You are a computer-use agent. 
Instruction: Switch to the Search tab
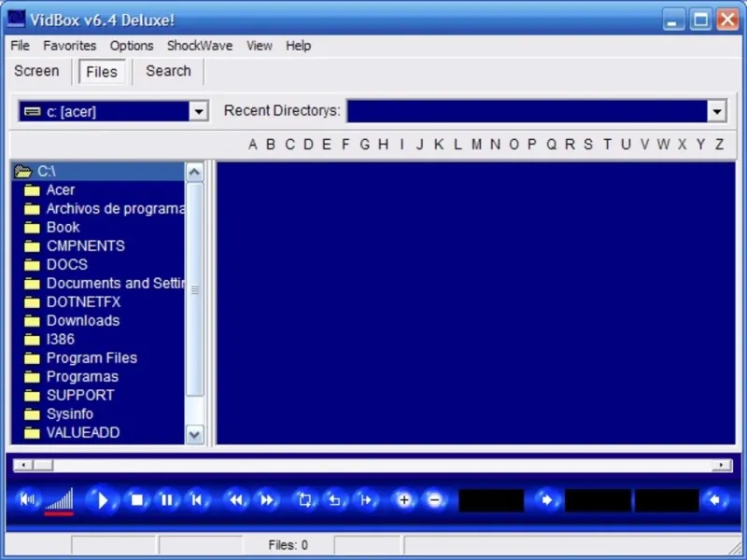click(168, 71)
